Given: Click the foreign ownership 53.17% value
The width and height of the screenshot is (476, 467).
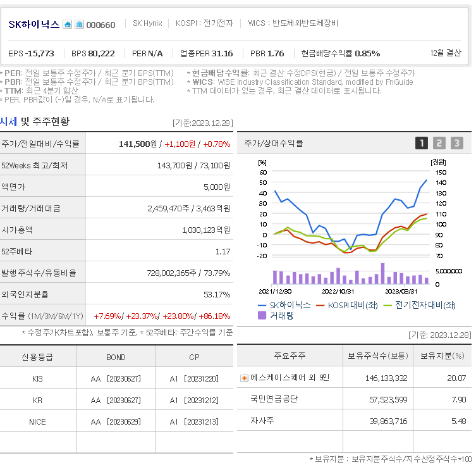Looking at the screenshot, I should coord(217,294).
